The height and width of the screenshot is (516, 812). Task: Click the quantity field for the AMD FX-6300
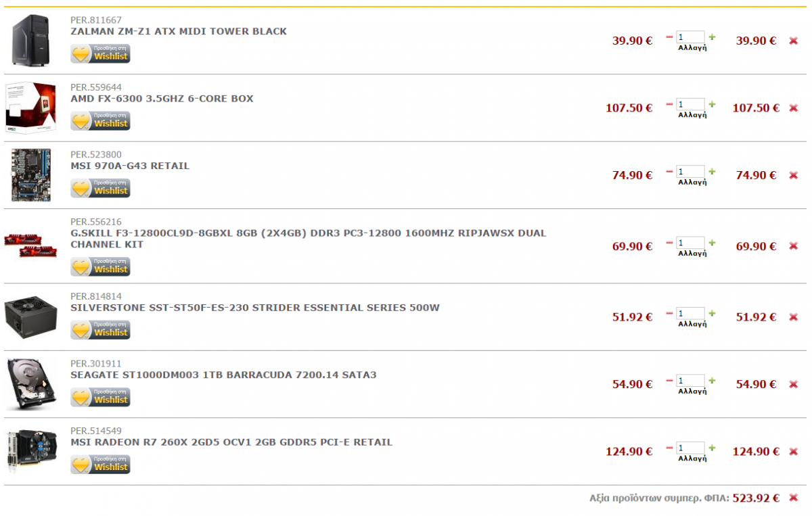pos(690,105)
